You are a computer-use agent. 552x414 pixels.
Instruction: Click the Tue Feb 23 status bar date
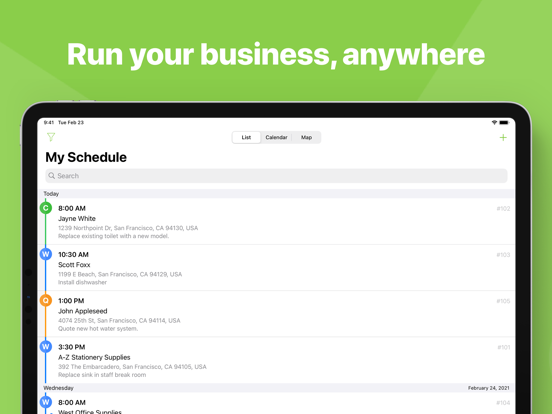click(71, 123)
